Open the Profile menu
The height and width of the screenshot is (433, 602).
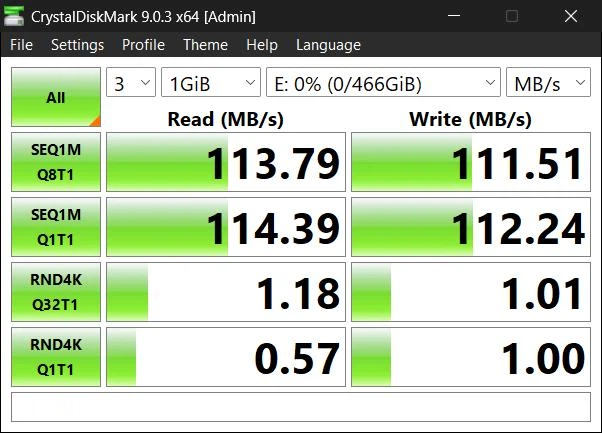click(143, 45)
